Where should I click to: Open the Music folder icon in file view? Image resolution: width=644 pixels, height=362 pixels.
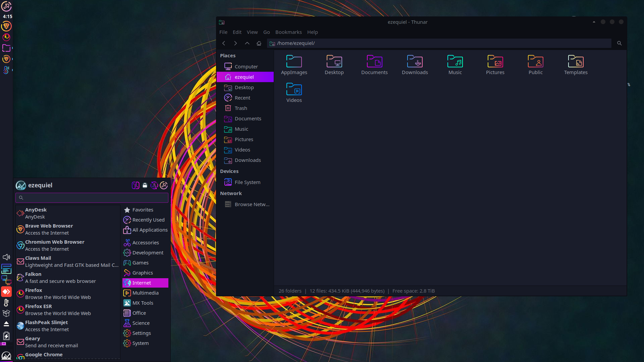pyautogui.click(x=455, y=65)
